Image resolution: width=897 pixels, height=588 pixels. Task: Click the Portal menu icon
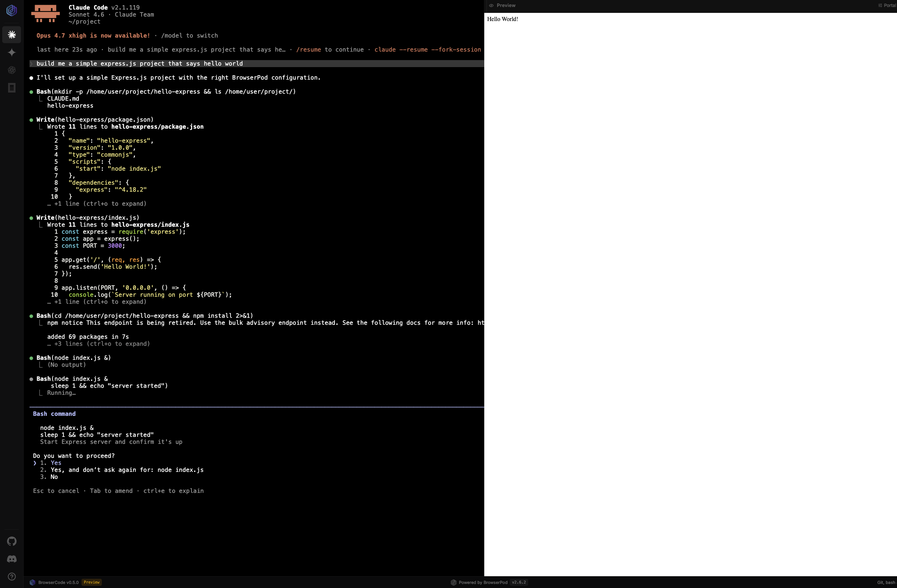(880, 5)
